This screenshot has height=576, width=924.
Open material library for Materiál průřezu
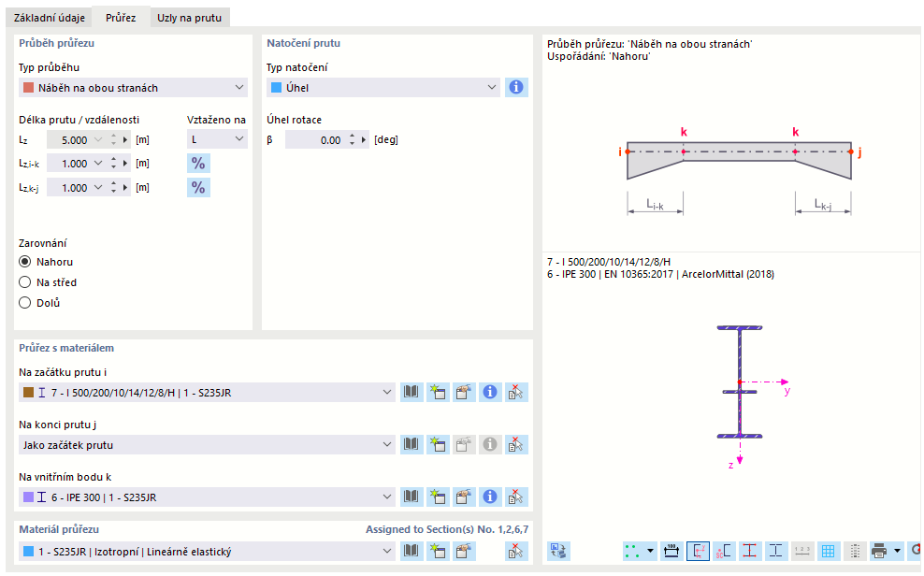click(x=411, y=552)
